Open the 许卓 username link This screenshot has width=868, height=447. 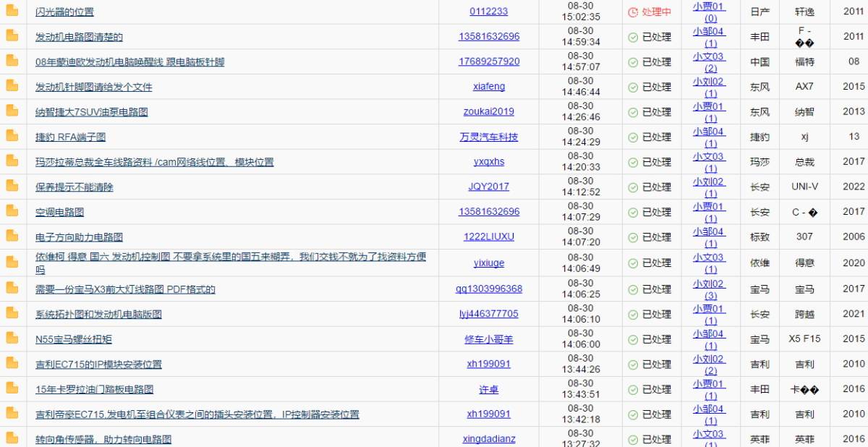click(x=488, y=388)
